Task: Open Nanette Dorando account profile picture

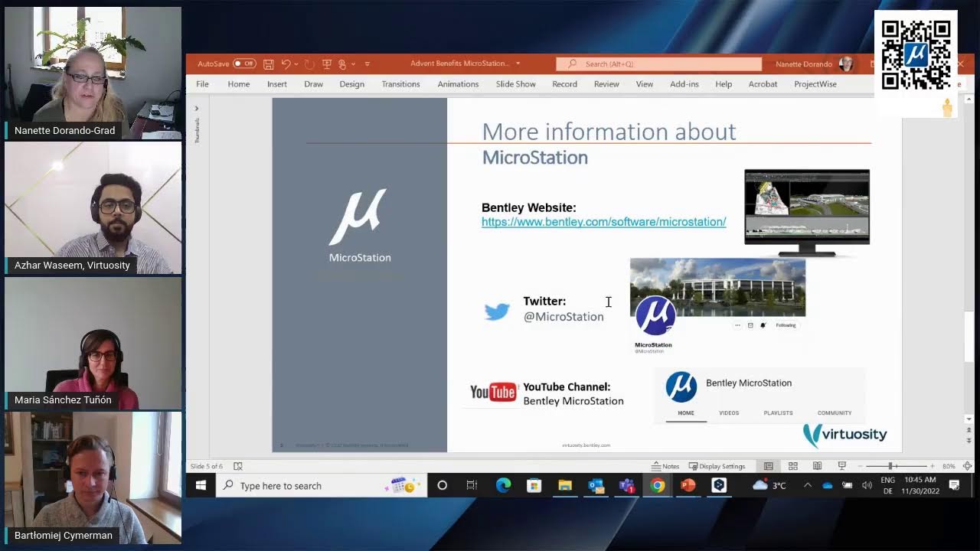Action: [846, 64]
